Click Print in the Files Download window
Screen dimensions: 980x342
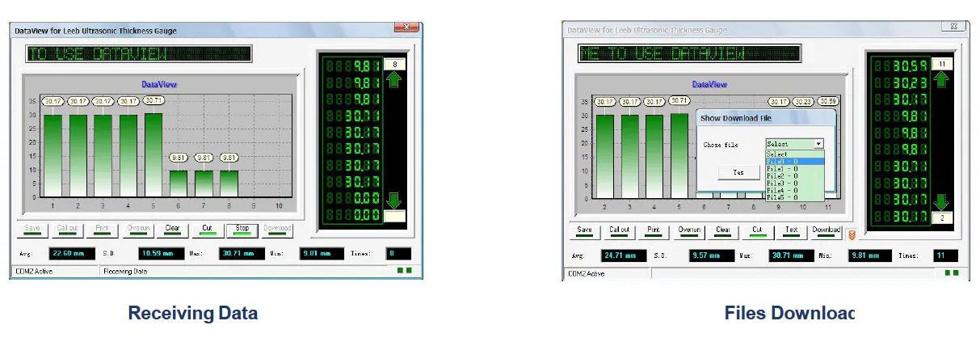pos(654,230)
